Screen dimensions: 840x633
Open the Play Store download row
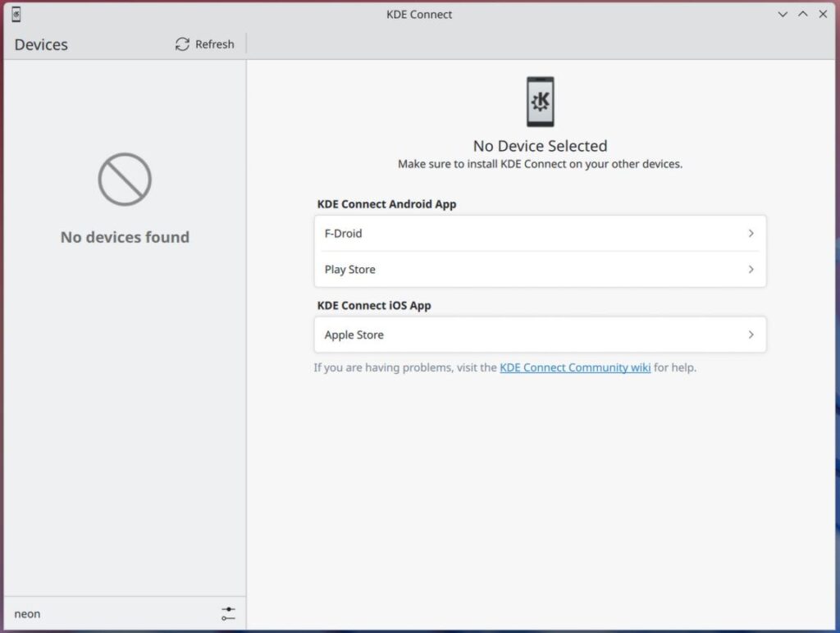pyautogui.click(x=540, y=270)
